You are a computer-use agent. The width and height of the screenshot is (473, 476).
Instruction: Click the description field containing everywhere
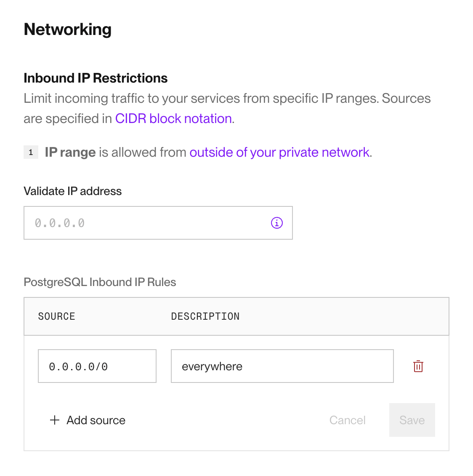(282, 366)
